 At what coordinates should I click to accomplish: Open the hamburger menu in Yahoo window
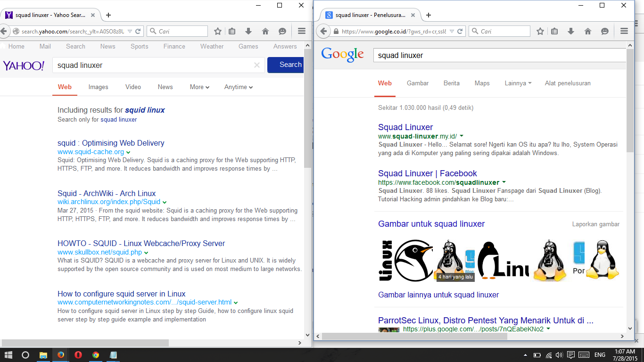(302, 32)
